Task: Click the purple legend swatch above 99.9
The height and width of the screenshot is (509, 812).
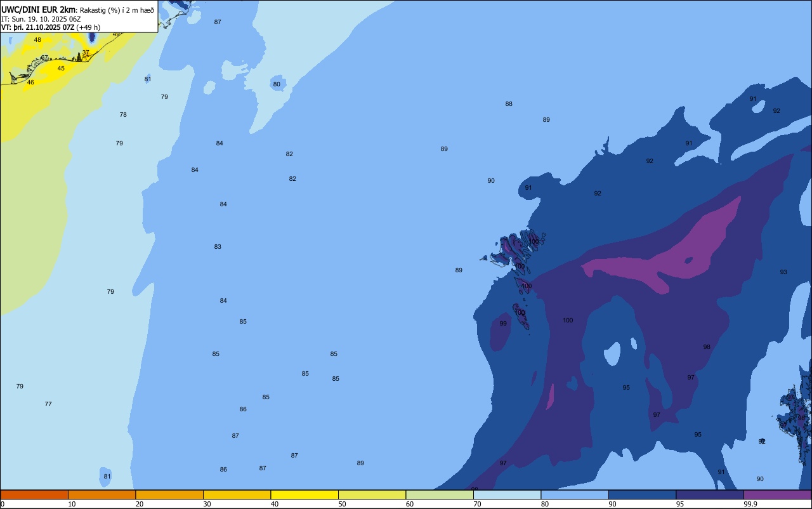Action: point(777,494)
